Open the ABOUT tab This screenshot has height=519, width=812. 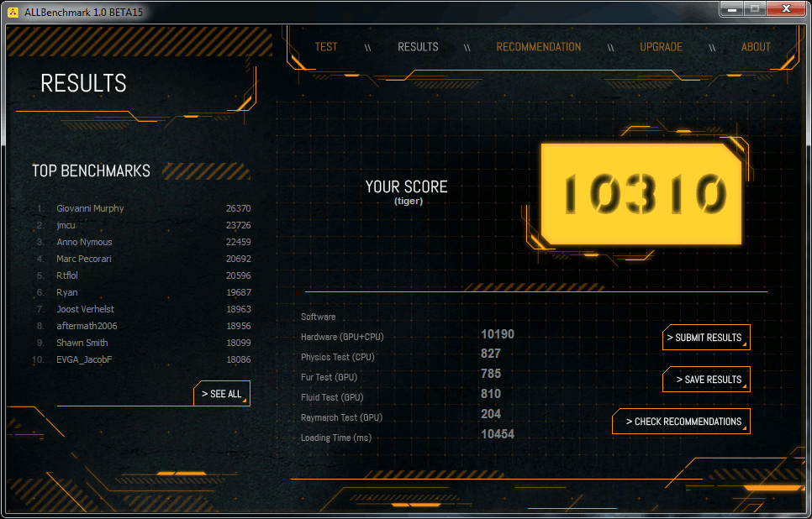[x=756, y=47]
